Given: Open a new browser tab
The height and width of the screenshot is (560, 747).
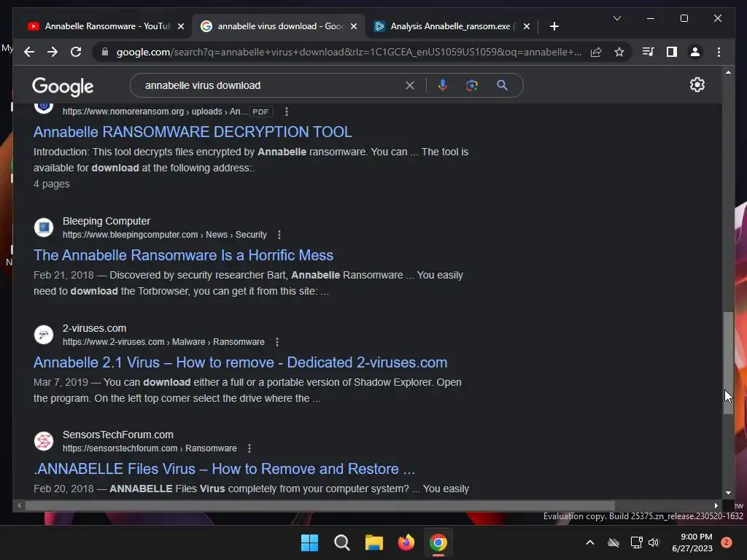Looking at the screenshot, I should pos(554,26).
